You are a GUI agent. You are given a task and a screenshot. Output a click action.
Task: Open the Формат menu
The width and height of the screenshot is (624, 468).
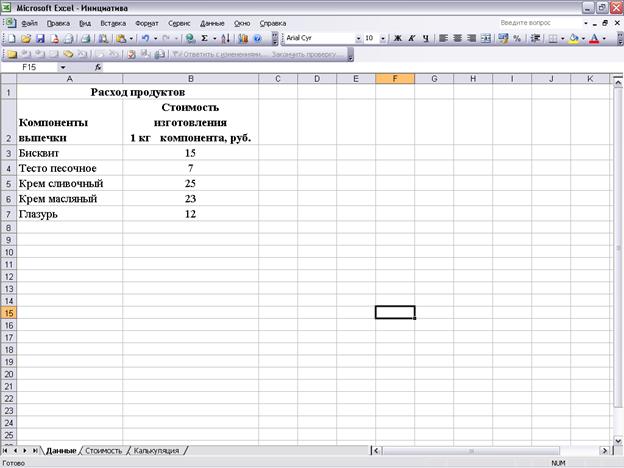146,22
